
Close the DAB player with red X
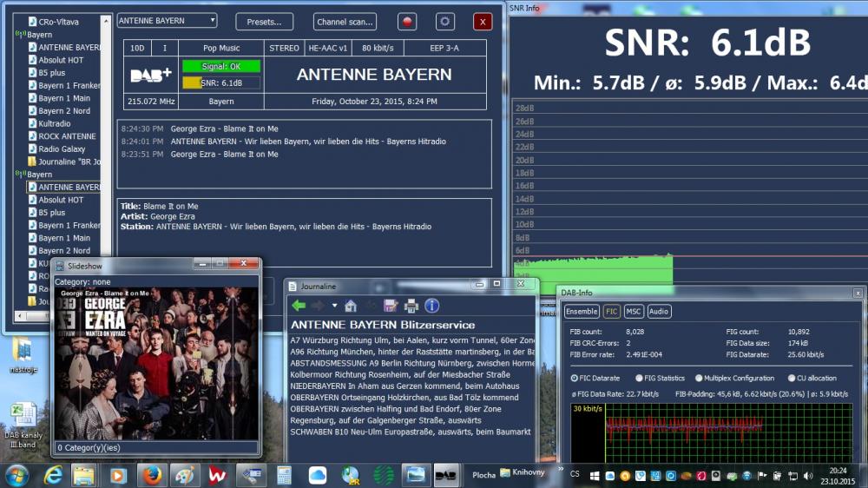click(483, 22)
